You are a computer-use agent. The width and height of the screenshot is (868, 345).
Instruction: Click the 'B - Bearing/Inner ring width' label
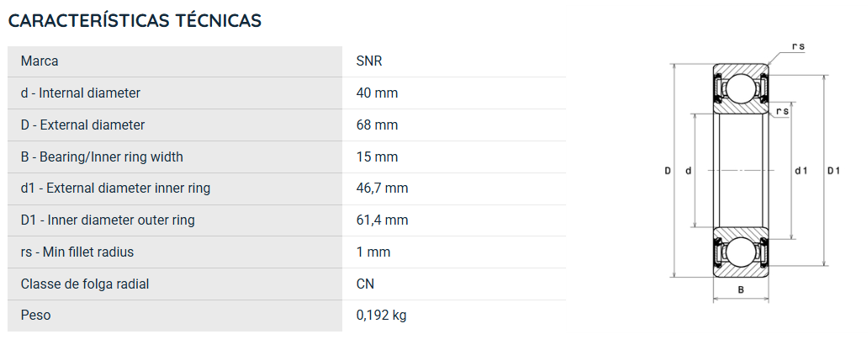tap(102, 157)
